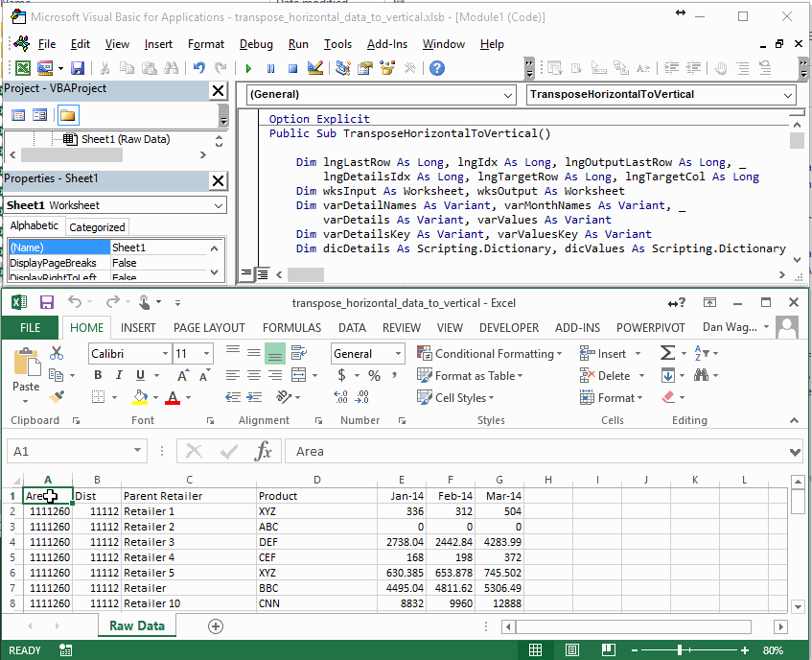This screenshot has width=812, height=660.
Task: Click the Format as Table button
Action: pyautogui.click(x=474, y=374)
